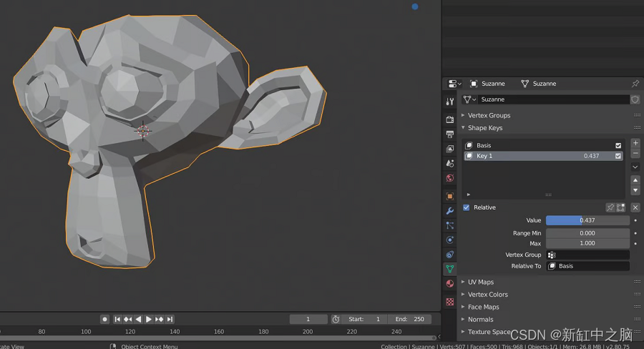The height and width of the screenshot is (349, 644).
Task: Click the Object Context Menu mouse icon
Action: point(113,347)
